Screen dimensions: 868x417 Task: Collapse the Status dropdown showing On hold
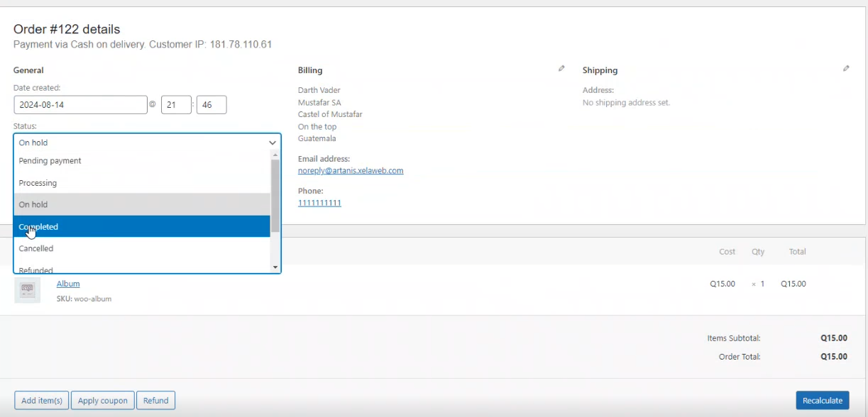click(x=147, y=143)
